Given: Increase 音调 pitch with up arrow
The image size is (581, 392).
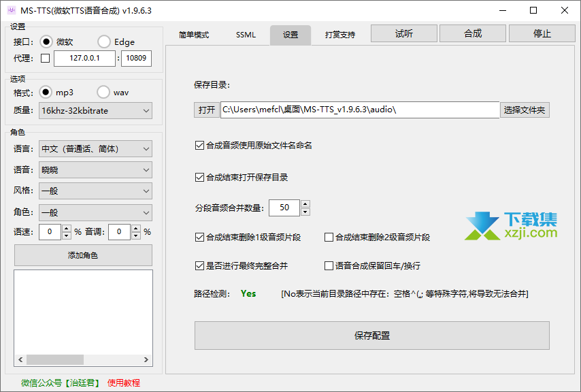Looking at the screenshot, I should [136, 228].
